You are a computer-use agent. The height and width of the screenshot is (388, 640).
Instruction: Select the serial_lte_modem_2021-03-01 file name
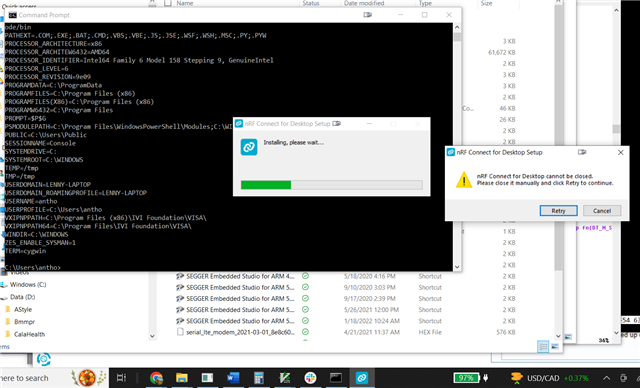click(240, 332)
